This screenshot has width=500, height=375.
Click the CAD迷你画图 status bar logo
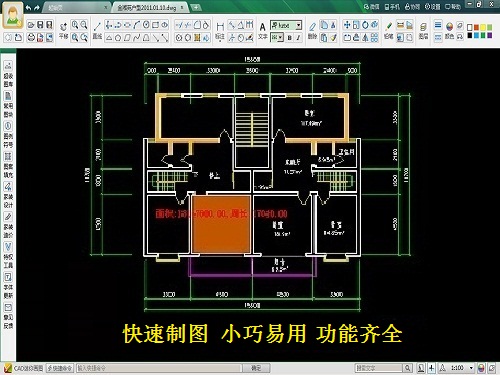24,368
